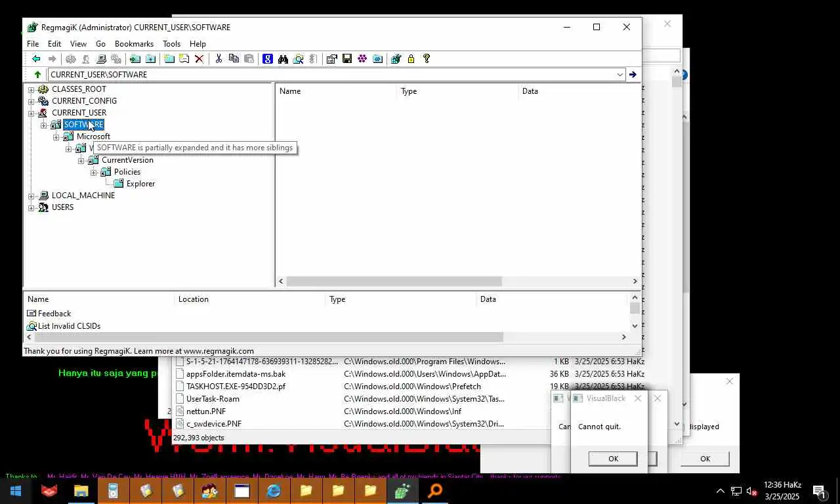Select the Policies registry key

[x=127, y=172]
